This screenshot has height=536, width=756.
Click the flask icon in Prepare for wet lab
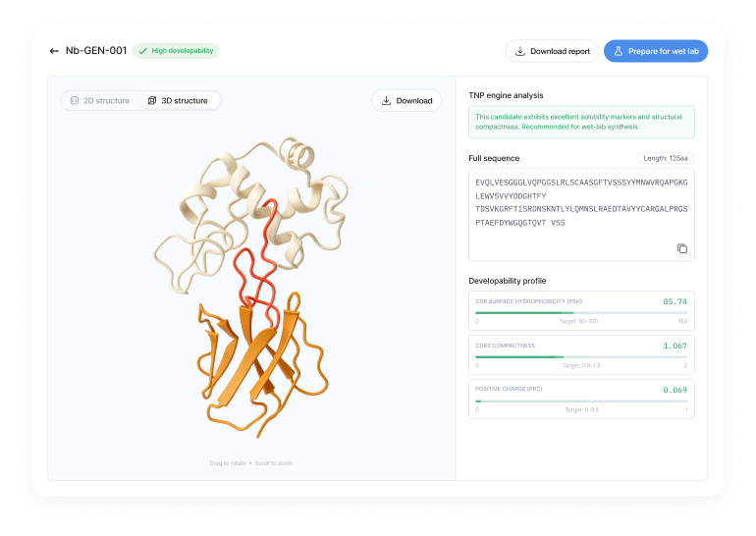(619, 51)
